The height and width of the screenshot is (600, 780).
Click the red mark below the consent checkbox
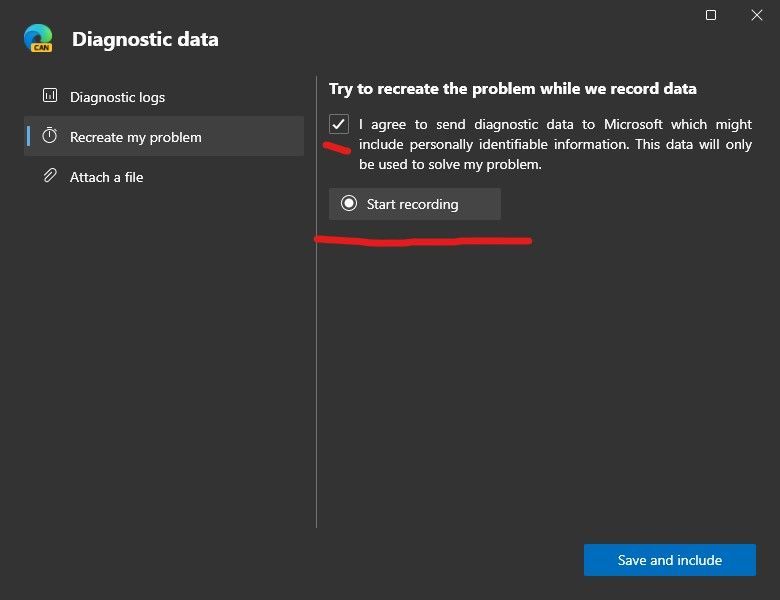click(x=336, y=148)
